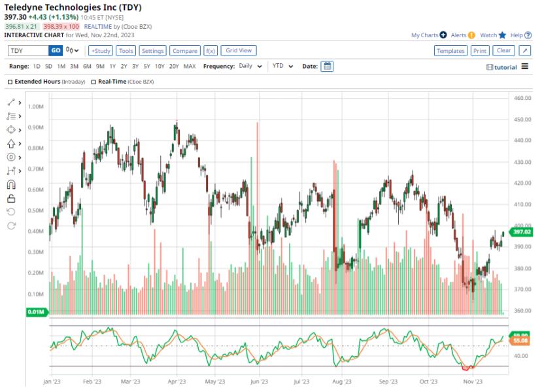Select the annotation list tool in left toolbar
Image resolution: width=542 pixels, height=392 pixels.
click(x=11, y=116)
